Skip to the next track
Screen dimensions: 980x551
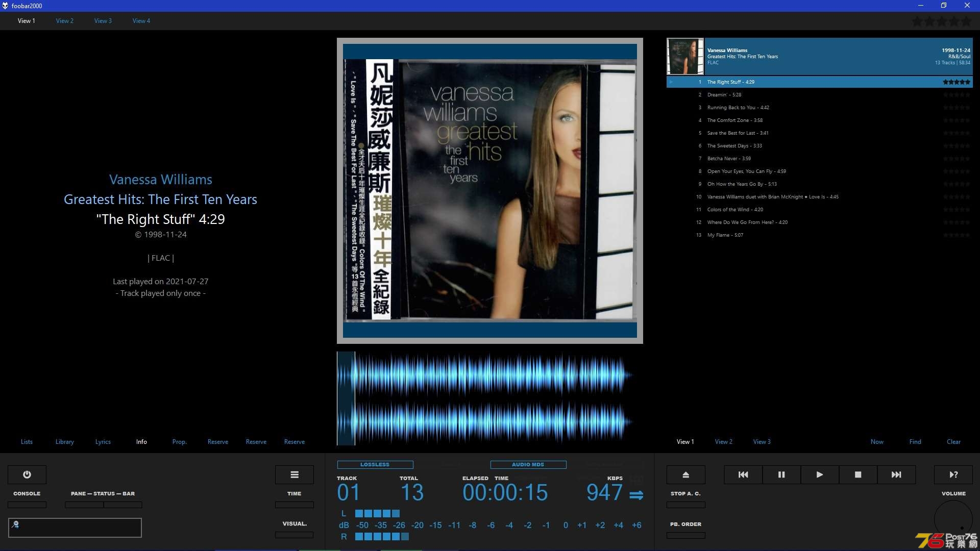tap(896, 474)
